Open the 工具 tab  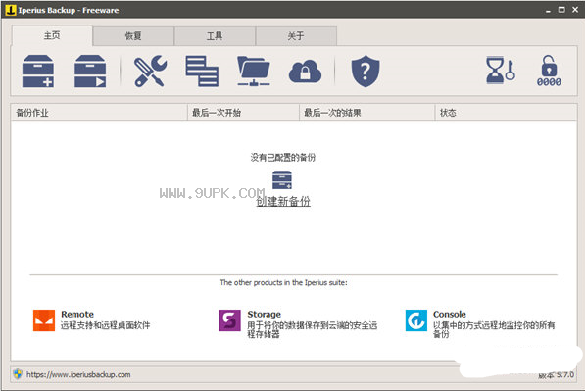pyautogui.click(x=215, y=36)
